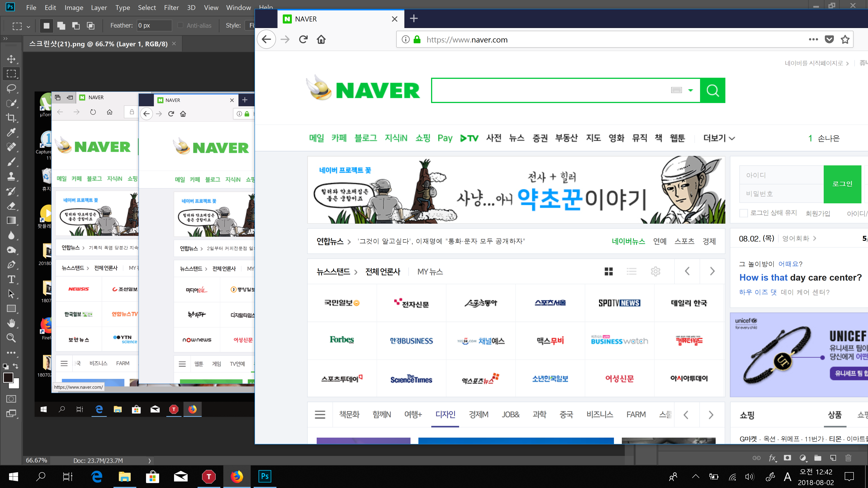Click the layer effects fx icon

click(x=772, y=458)
